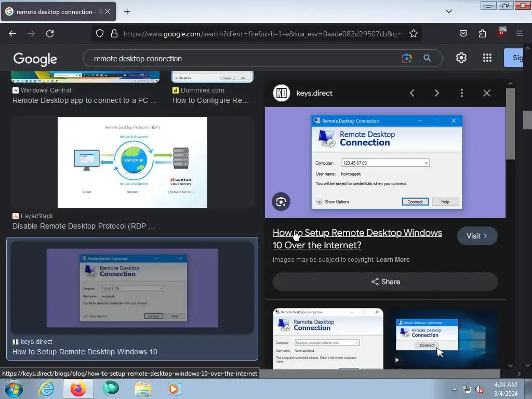
Task: Close the remote desktop connection tab
Action: click(x=108, y=11)
